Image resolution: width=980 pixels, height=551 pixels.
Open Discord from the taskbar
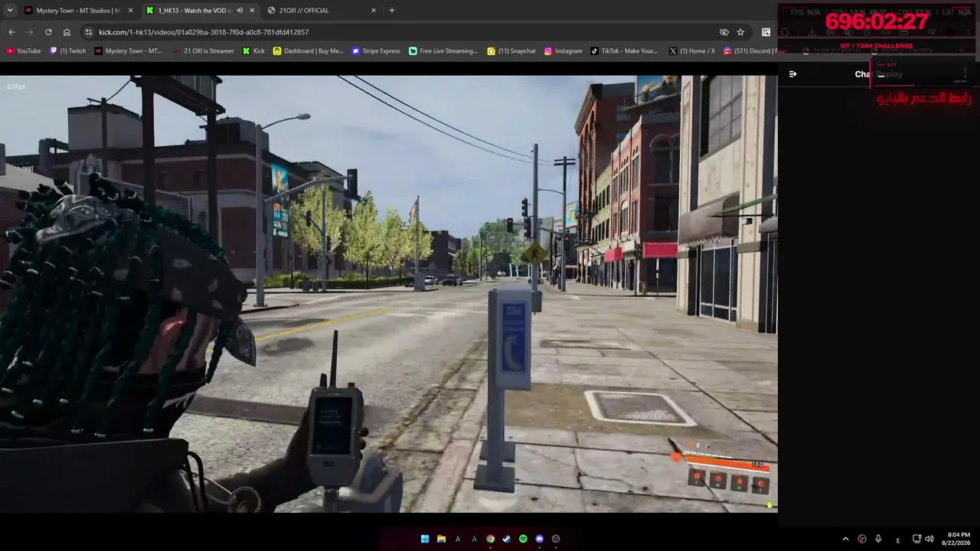tap(540, 539)
